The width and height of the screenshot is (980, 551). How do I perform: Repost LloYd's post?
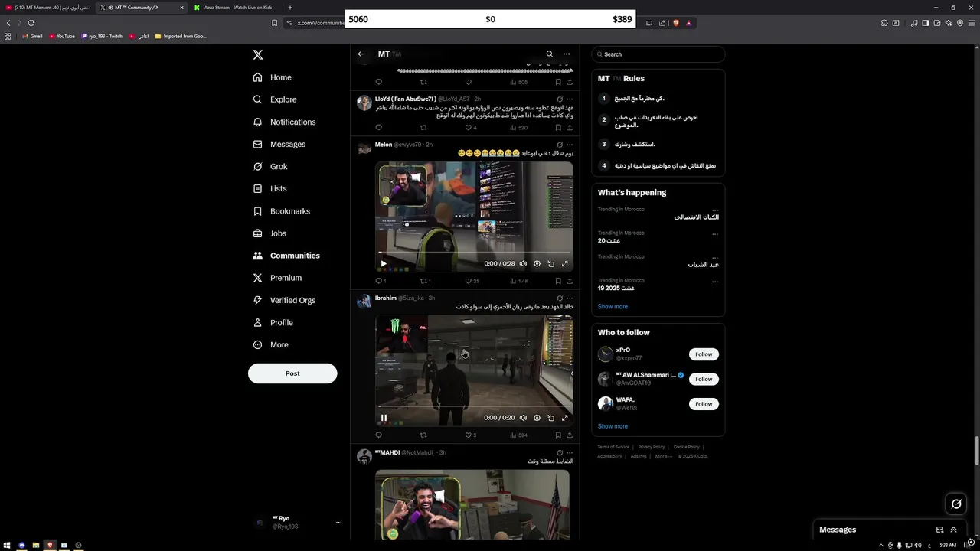(x=423, y=128)
